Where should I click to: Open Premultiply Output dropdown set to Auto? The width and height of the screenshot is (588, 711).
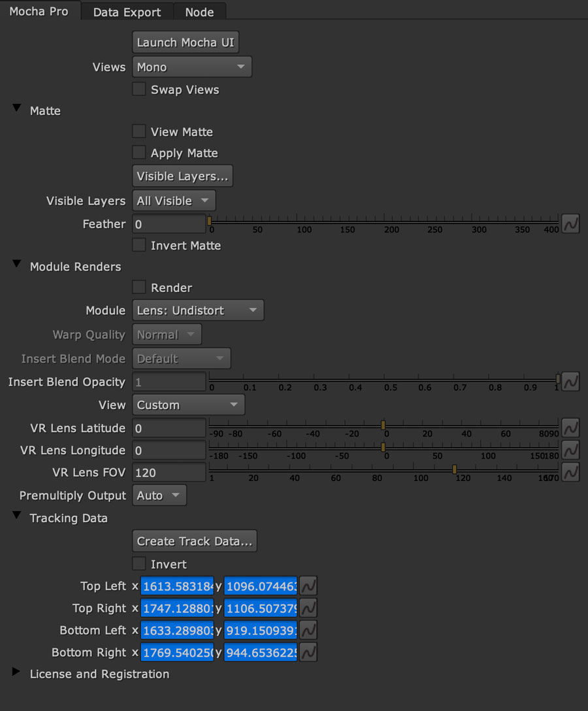point(159,495)
